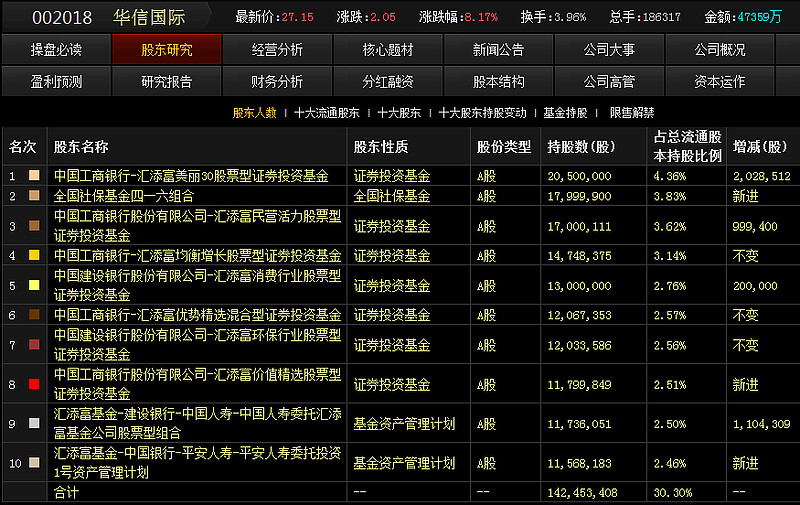Screen dimensions: 800x505
Task: Switch to 研究报告 tab
Action: (167, 81)
